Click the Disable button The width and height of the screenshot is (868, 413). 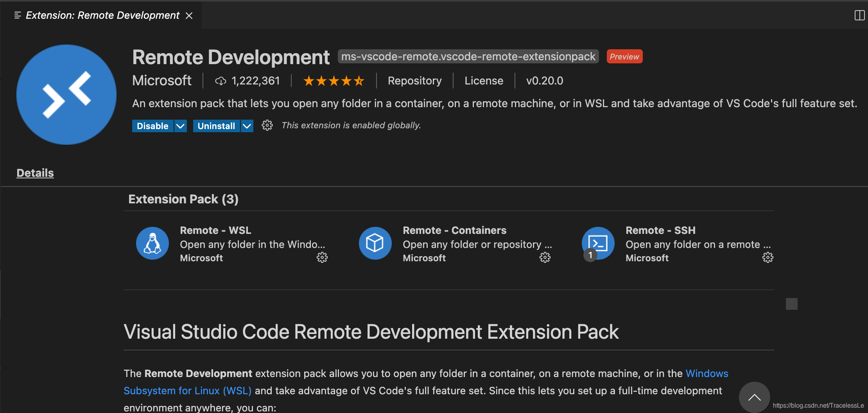click(x=152, y=126)
